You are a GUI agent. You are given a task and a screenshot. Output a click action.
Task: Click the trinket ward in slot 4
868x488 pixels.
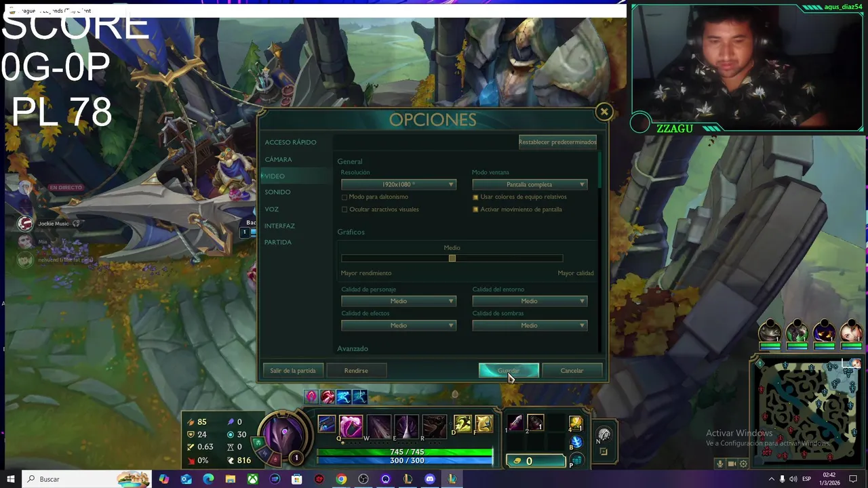(x=576, y=423)
